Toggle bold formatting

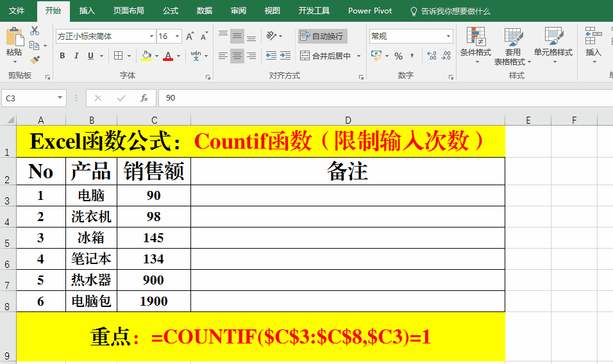[x=62, y=56]
